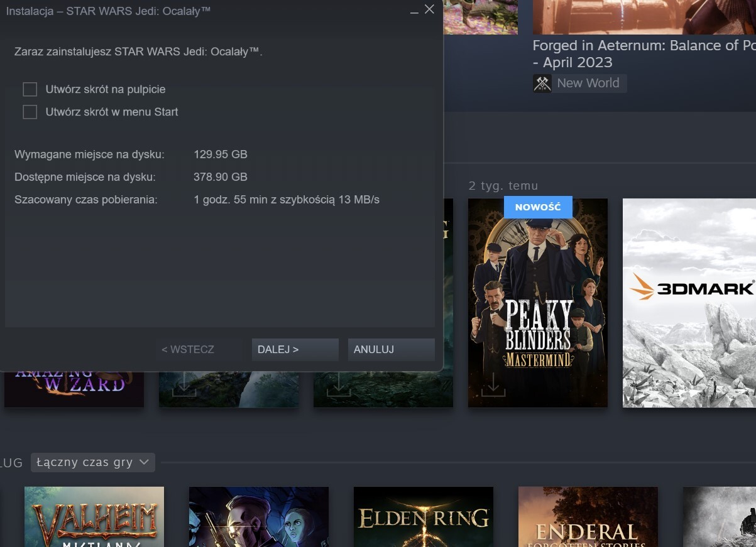The image size is (756, 547).
Task: Open the game cover right of Valheim
Action: [259, 517]
